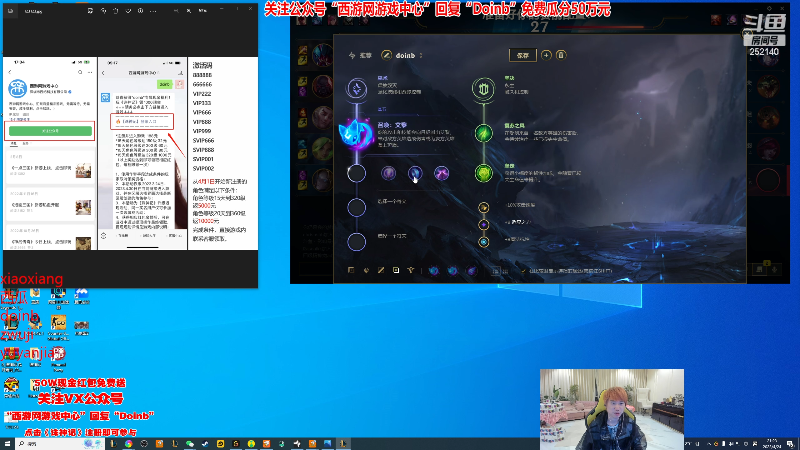
Task: Add a new rune page with plus icon
Action: click(546, 55)
